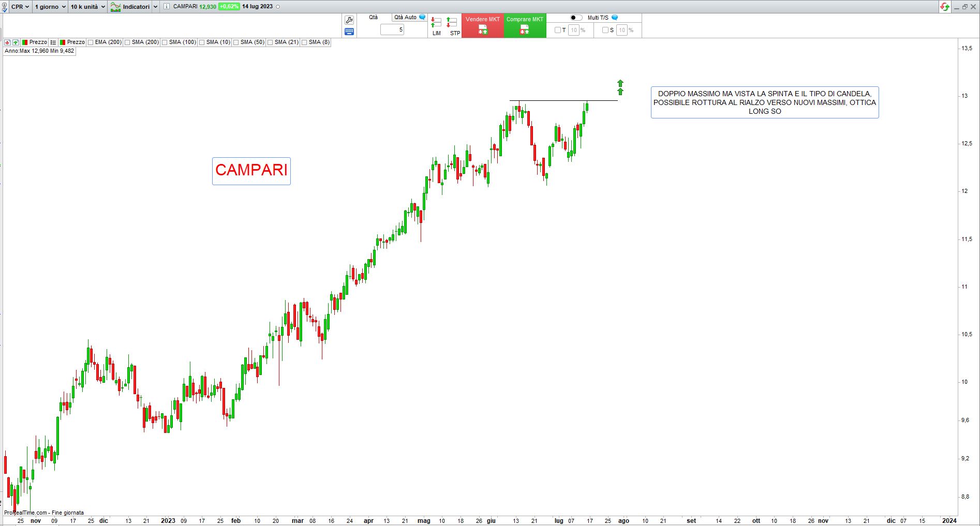980x526 pixels.
Task: Click the red-green trading arrows icon
Action: [945, 7]
